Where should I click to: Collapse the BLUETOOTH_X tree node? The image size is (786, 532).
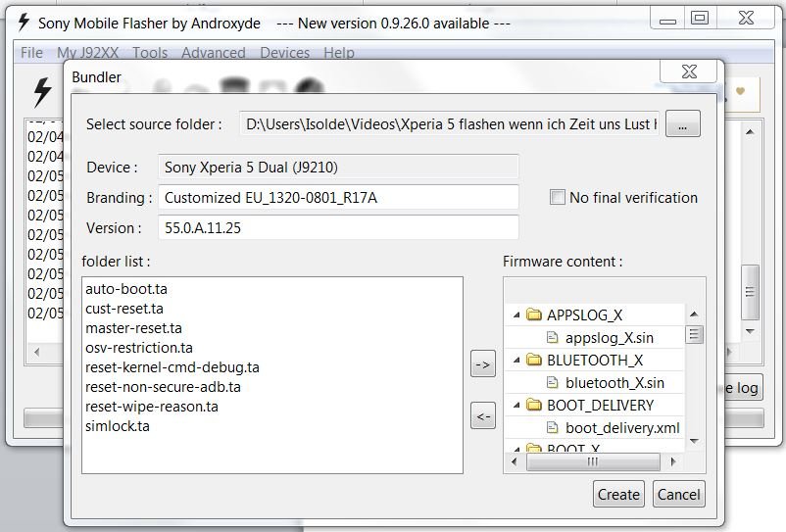516,360
